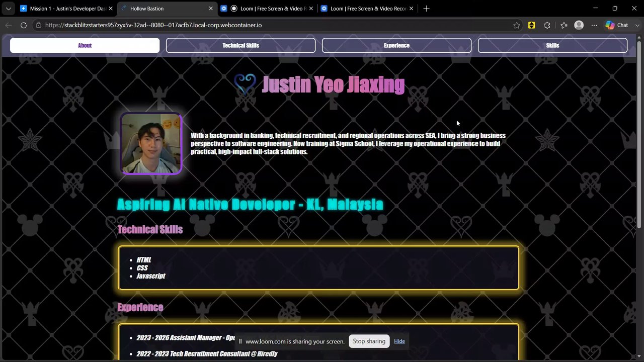This screenshot has height=362, width=644.
Task: Switch to the Skills navigation tab
Action: pos(552,45)
